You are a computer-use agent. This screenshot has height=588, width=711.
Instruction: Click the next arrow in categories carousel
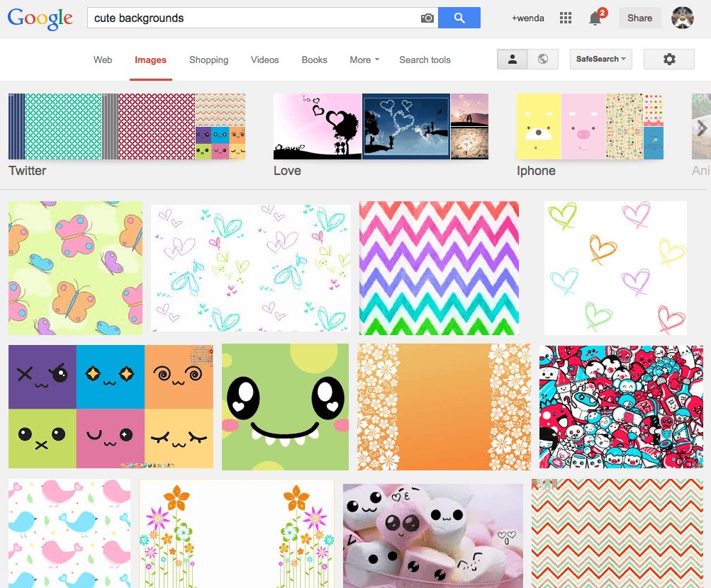702,128
